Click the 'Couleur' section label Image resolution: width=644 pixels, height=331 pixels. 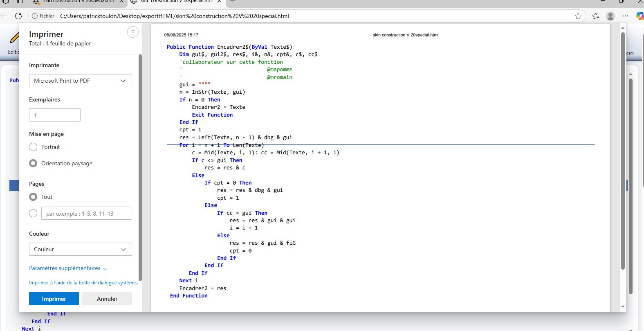[x=39, y=234]
